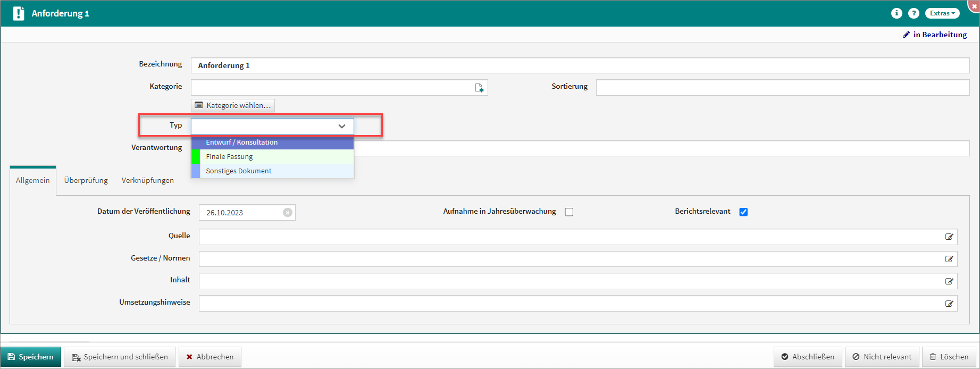Screen dimensions: 980x369
Task: Click the blue swatch beside Sonstiges Dokument
Action: click(196, 171)
